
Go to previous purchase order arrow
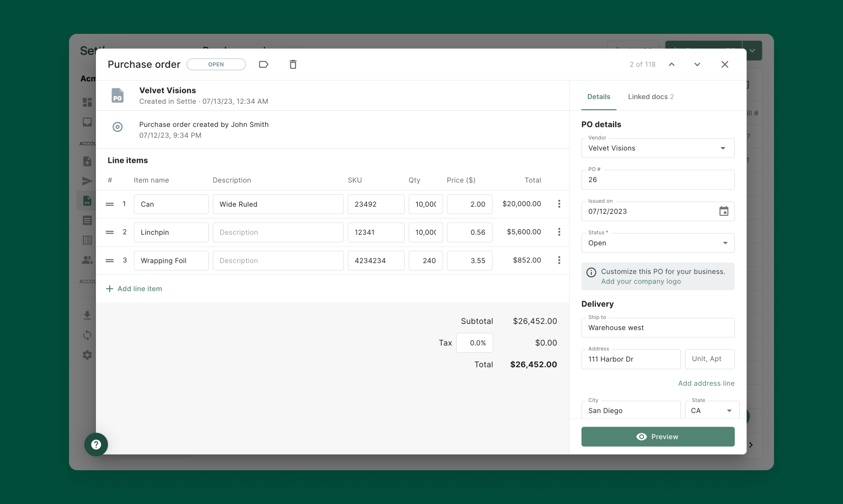coord(671,64)
